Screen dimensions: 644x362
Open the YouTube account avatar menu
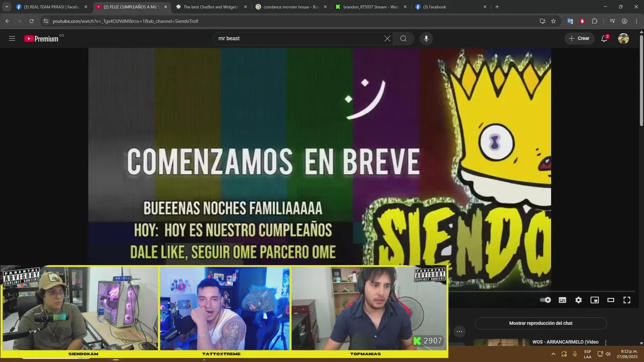(x=623, y=38)
